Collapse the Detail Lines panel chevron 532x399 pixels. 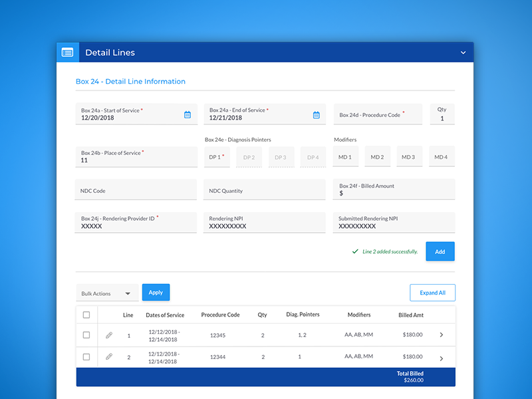[x=463, y=53]
